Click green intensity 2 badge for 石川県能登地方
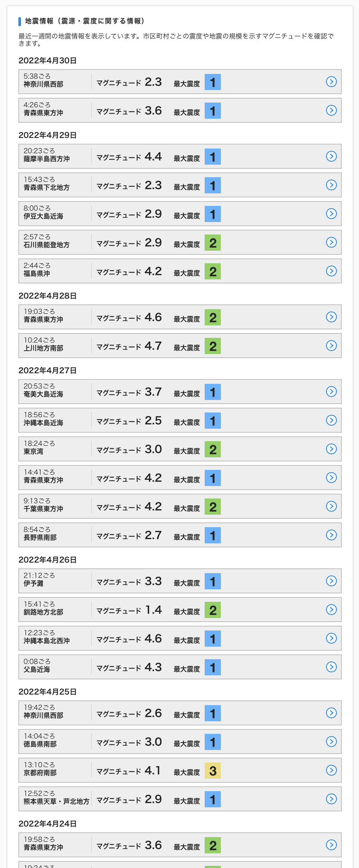The width and height of the screenshot is (359, 868). (213, 243)
